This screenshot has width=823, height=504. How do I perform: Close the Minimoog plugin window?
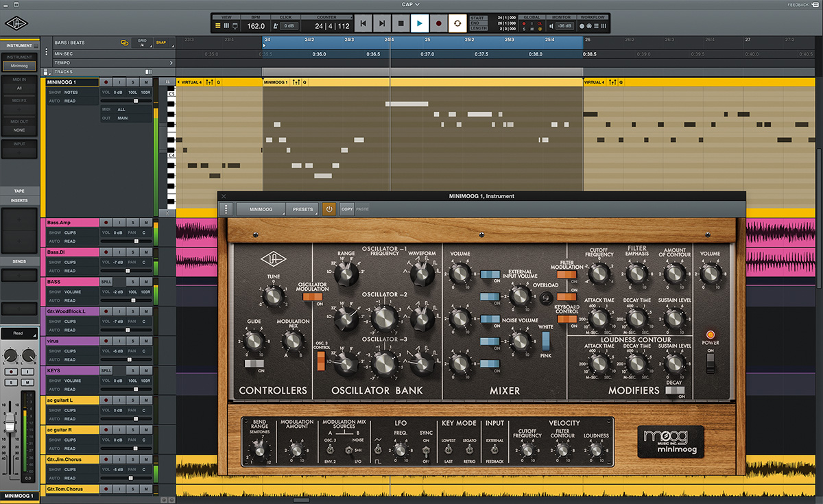point(224,196)
